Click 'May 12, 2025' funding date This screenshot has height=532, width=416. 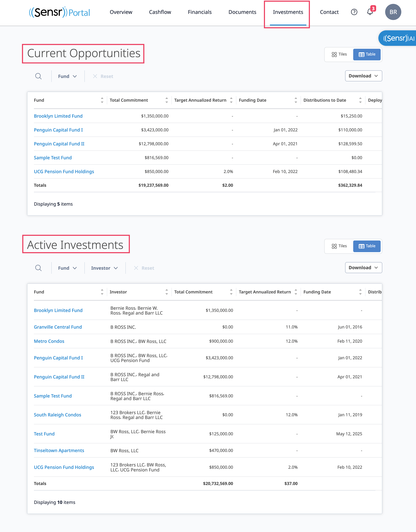[349, 434]
